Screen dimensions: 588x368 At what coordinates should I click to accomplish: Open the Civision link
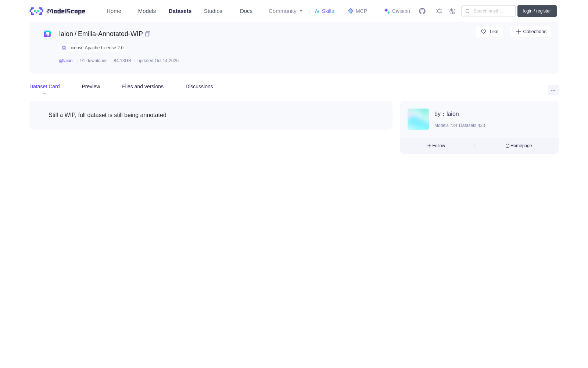pos(397,11)
